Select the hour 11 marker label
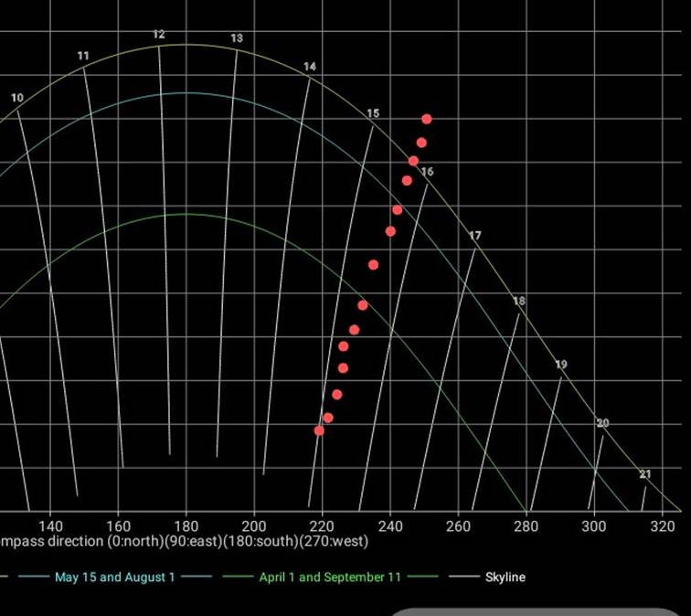The height and width of the screenshot is (616, 691). tap(83, 56)
